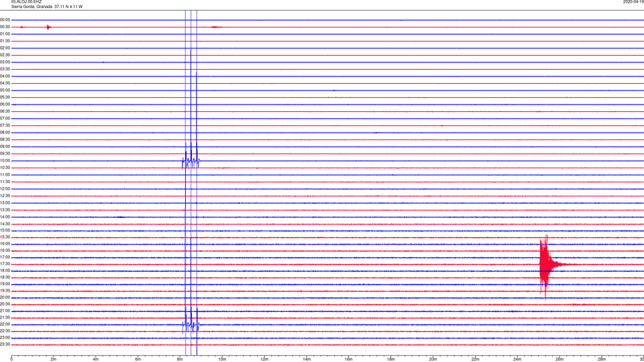Select the 13:30 time label
This screenshot has height=362, width=644.
click(x=5, y=210)
